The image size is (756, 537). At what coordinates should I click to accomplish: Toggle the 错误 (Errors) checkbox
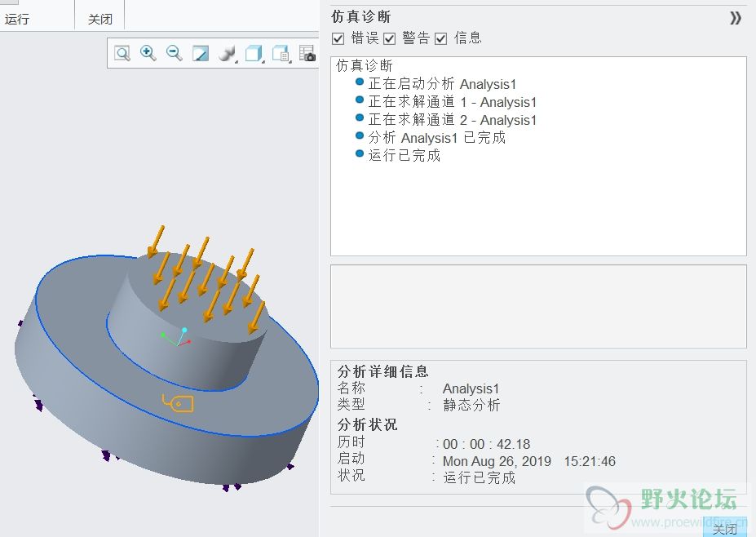click(x=338, y=38)
